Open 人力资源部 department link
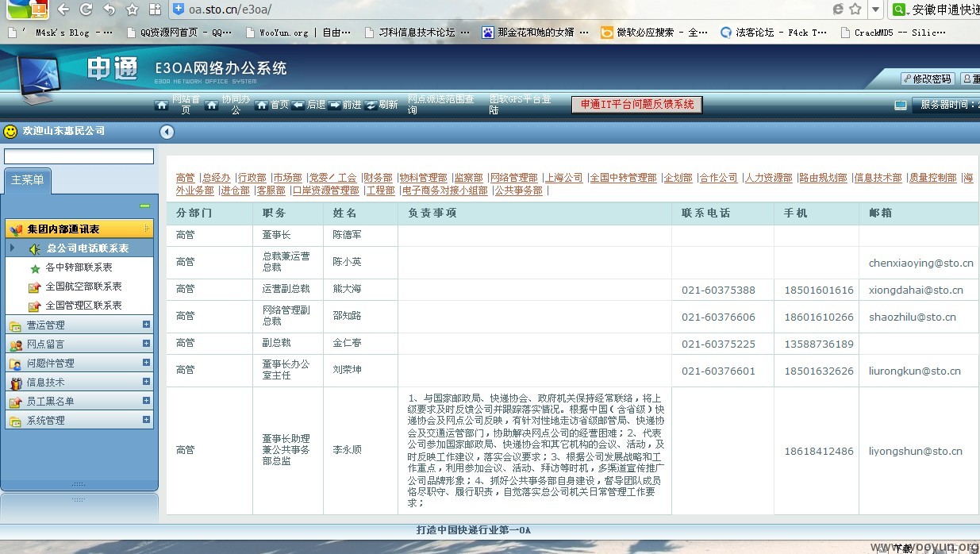This screenshot has height=554, width=980. click(769, 178)
